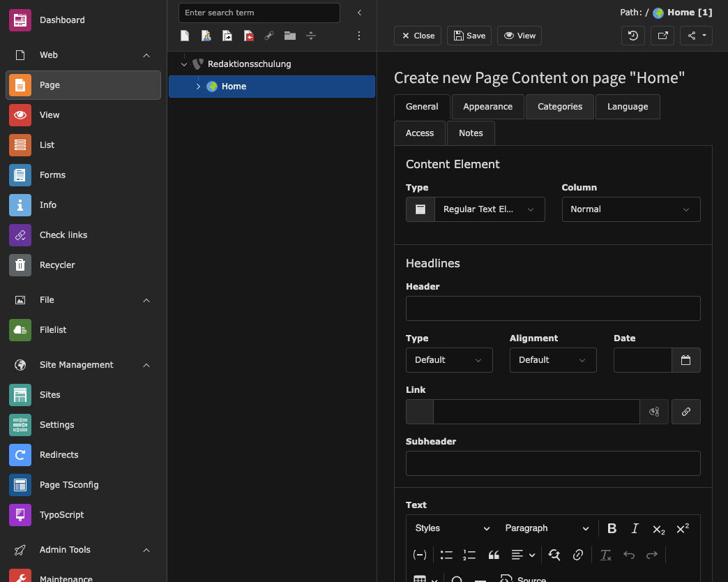Viewport: 728px width, 582px height.
Task: Enable superscript in the rich text editor
Action: pyautogui.click(x=682, y=528)
